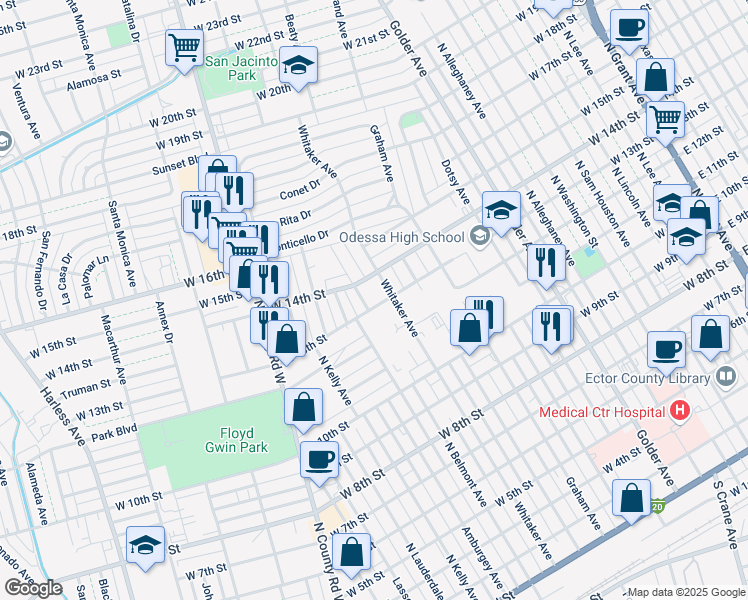Click the Odessa High School label
Image resolution: width=748 pixels, height=600 pixels.
[x=402, y=237]
